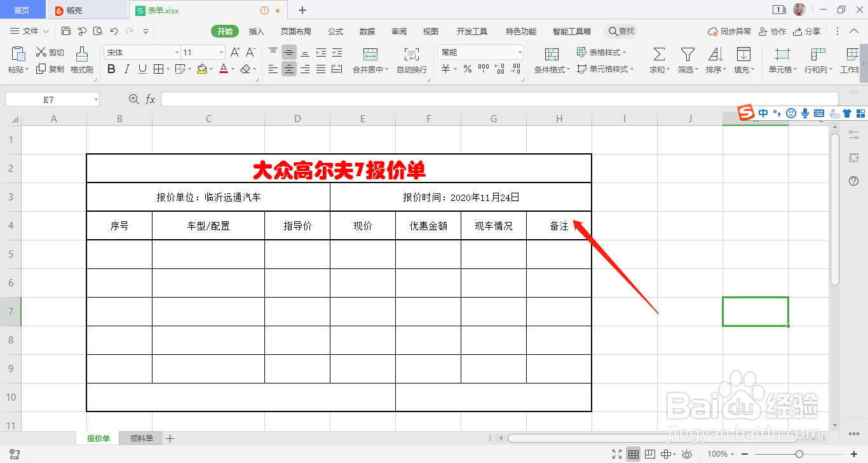Open the Insert (插入) ribbon tab
868x463 pixels.
[x=257, y=31]
